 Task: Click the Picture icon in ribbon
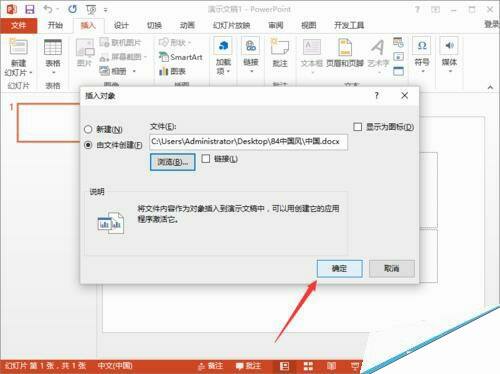pos(84,48)
